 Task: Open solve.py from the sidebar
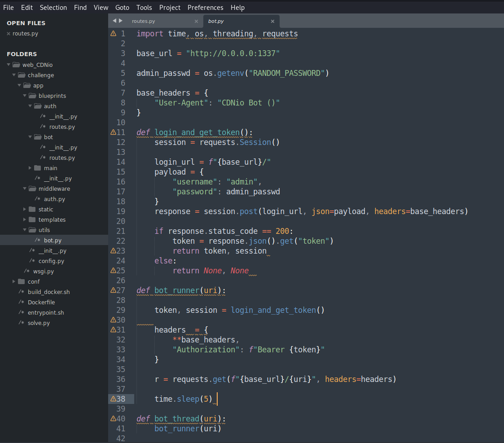(39, 323)
